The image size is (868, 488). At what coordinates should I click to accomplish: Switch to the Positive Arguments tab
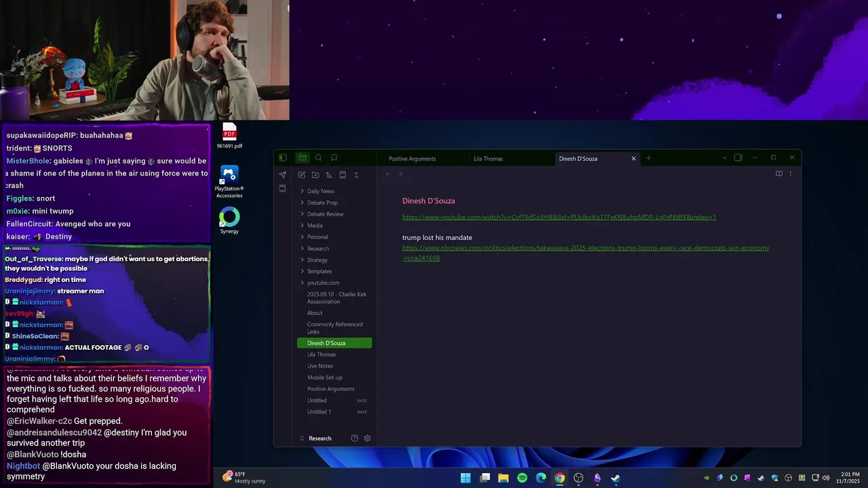tap(412, 159)
